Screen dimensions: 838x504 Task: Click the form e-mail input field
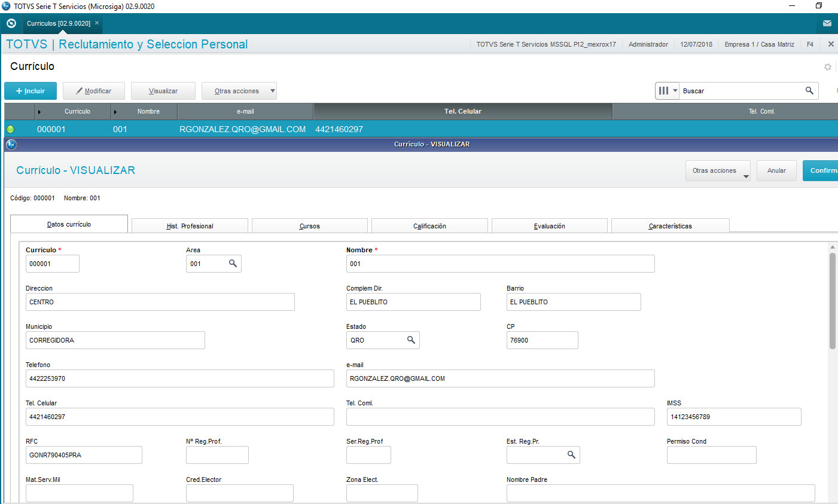(501, 378)
